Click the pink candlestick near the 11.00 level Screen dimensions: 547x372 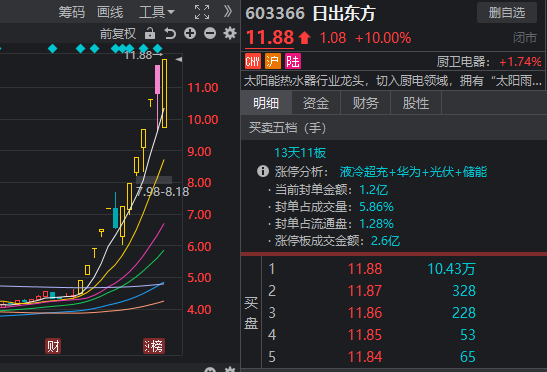click(x=157, y=80)
